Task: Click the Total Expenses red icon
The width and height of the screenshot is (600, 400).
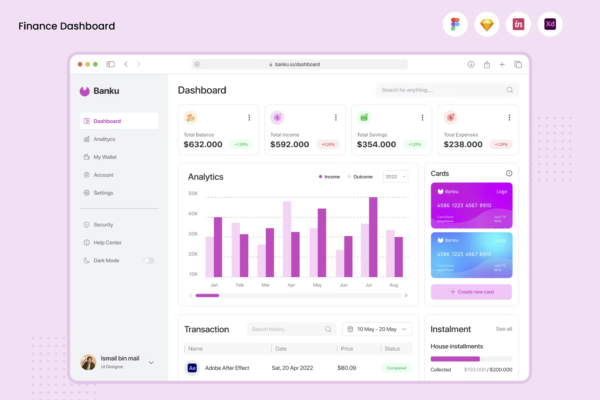Action: point(450,118)
